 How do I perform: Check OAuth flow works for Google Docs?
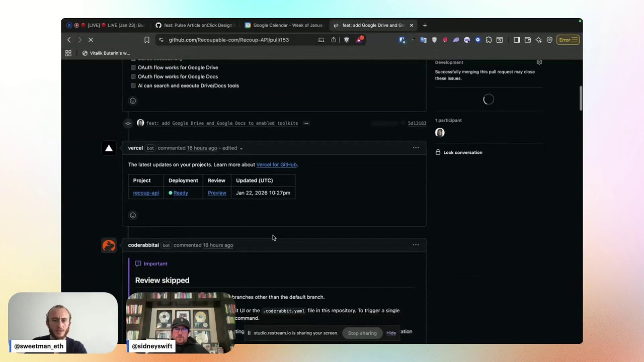coord(133,76)
